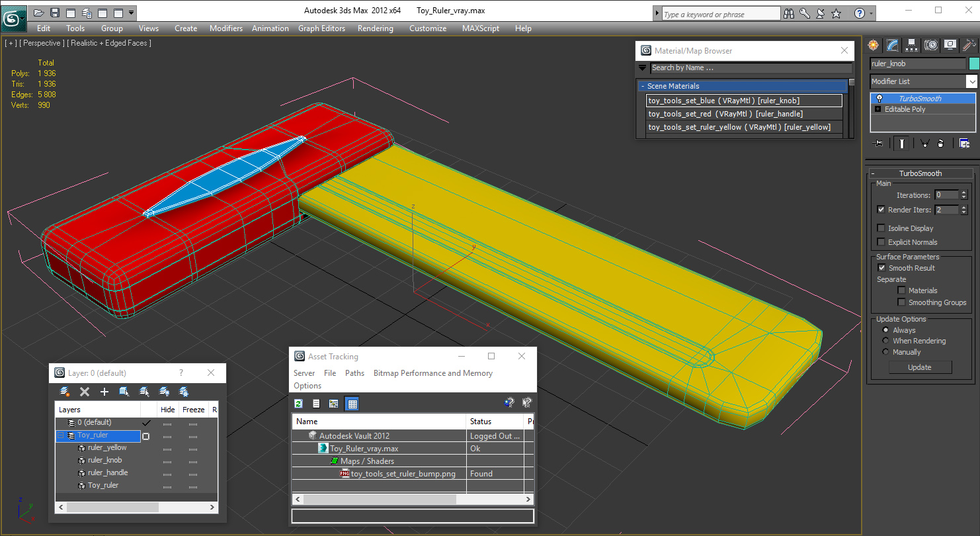Click the Favorites star icon
The width and height of the screenshot is (980, 536).
coord(837,13)
